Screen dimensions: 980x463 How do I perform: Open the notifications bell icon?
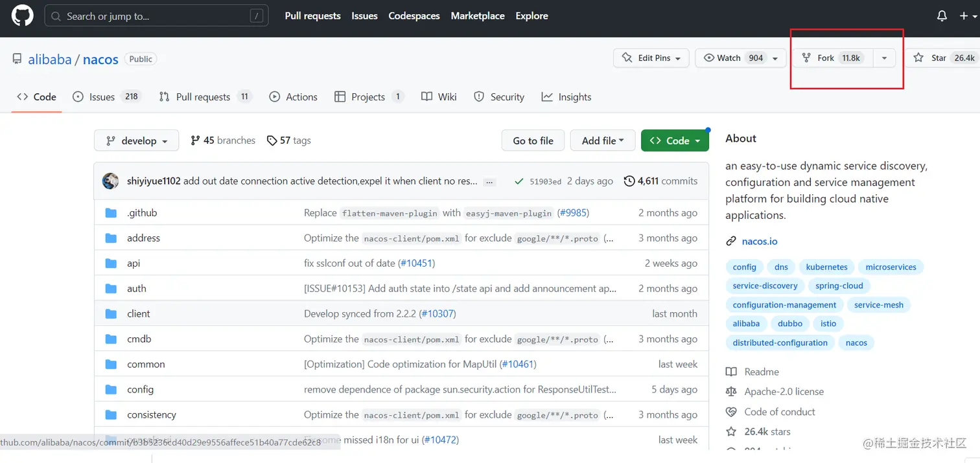pos(942,16)
